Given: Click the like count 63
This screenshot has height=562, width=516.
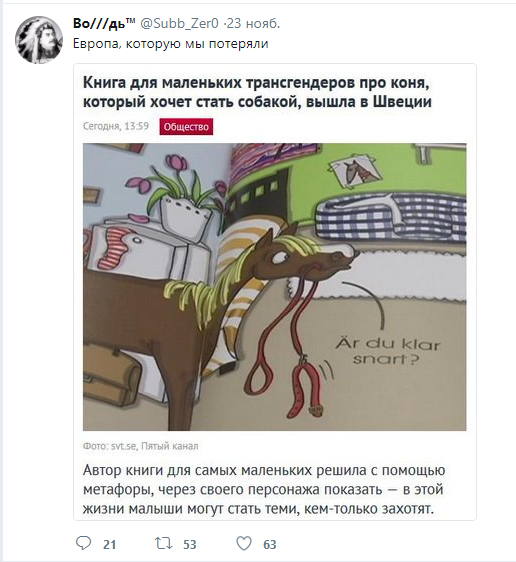Looking at the screenshot, I should 270,545.
